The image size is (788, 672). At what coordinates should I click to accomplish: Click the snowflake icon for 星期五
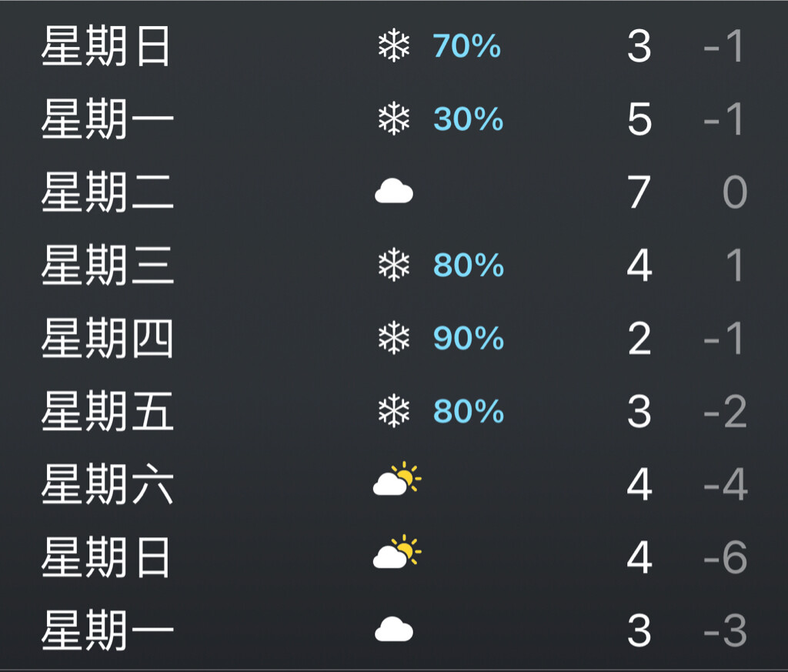[394, 410]
